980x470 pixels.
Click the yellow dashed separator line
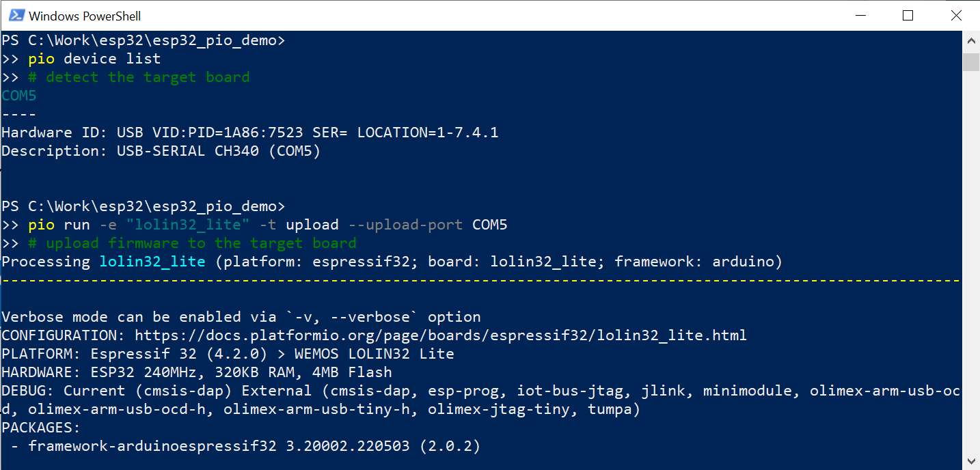[478, 279]
